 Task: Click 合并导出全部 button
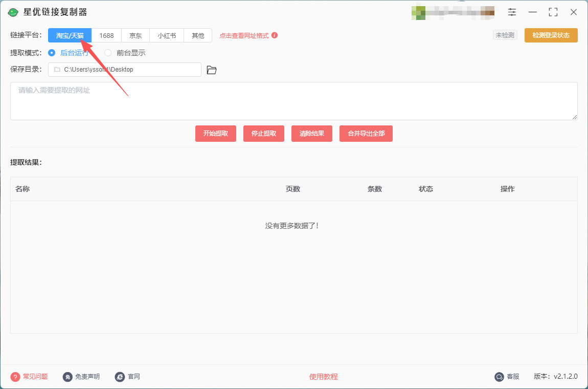tap(366, 134)
